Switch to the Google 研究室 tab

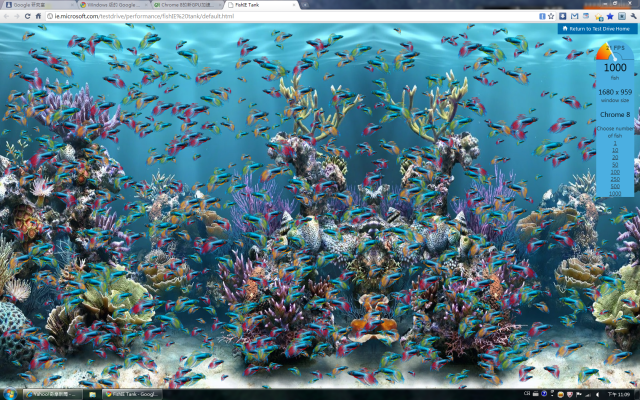39,5
